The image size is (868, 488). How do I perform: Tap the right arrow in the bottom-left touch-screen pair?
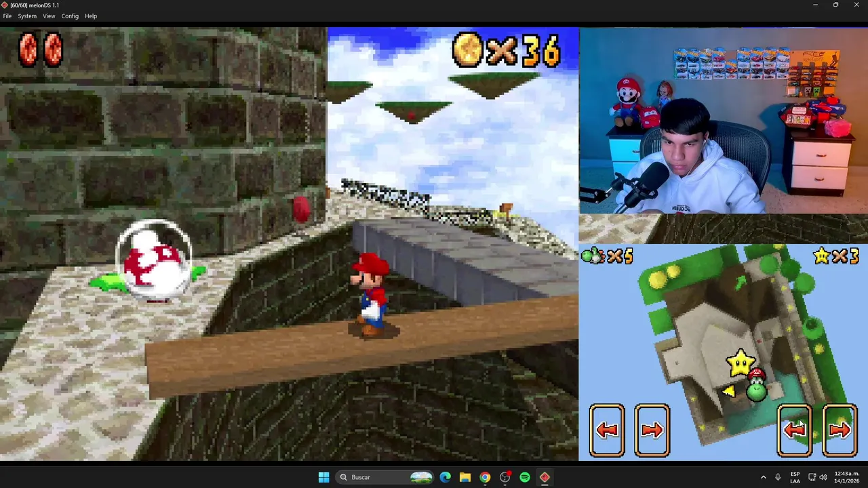pyautogui.click(x=652, y=430)
